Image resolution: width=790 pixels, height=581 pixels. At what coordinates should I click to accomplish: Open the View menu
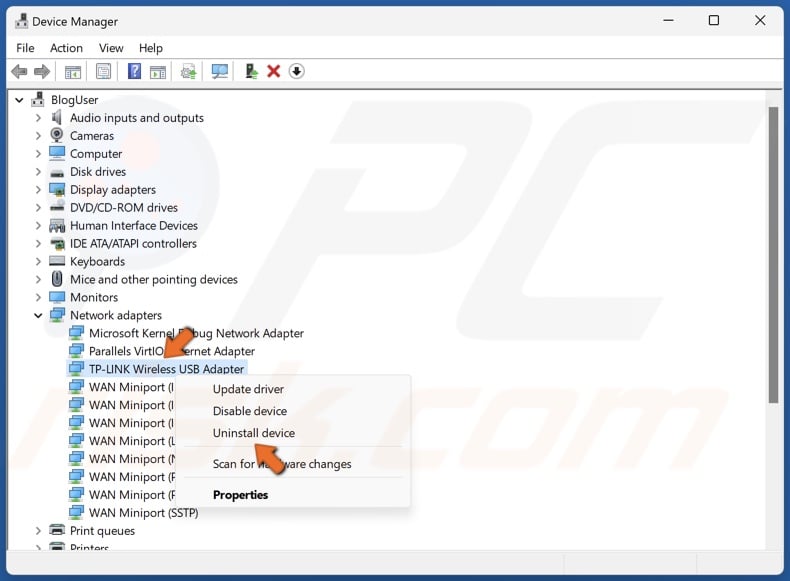click(111, 48)
